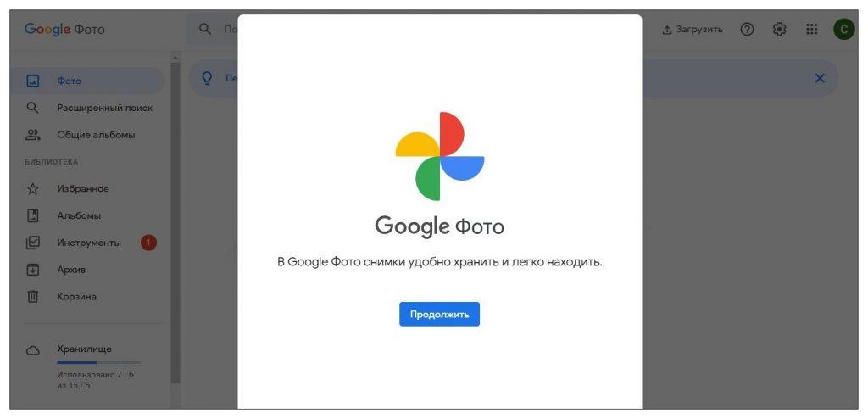Open the Альбомы bookmark icon
The image size is (868, 419).
coord(33,215)
